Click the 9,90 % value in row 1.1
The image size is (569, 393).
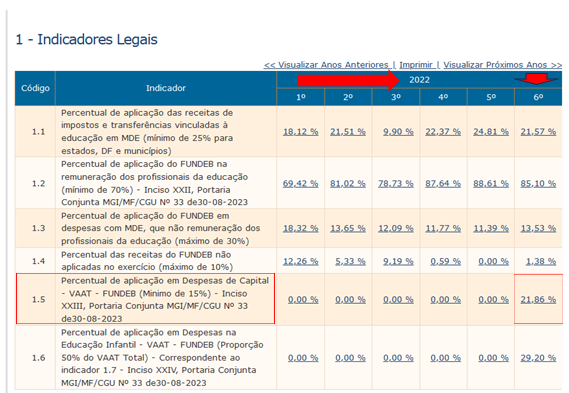[398, 132]
